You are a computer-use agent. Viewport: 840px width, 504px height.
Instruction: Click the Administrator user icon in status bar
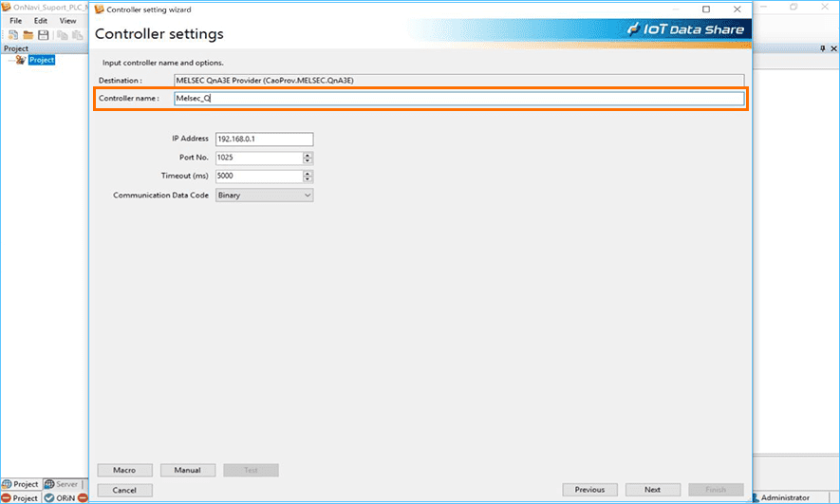pos(756,497)
